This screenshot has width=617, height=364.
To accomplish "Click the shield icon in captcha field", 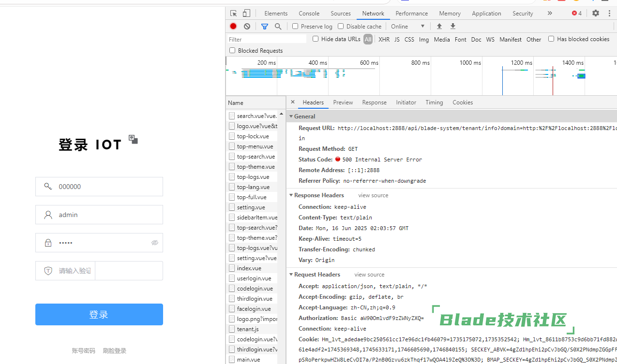I will [x=48, y=271].
